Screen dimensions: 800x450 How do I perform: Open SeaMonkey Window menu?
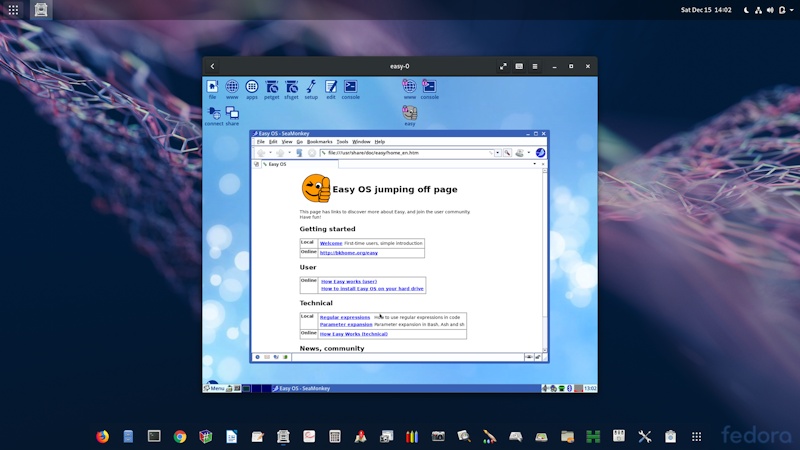[361, 142]
